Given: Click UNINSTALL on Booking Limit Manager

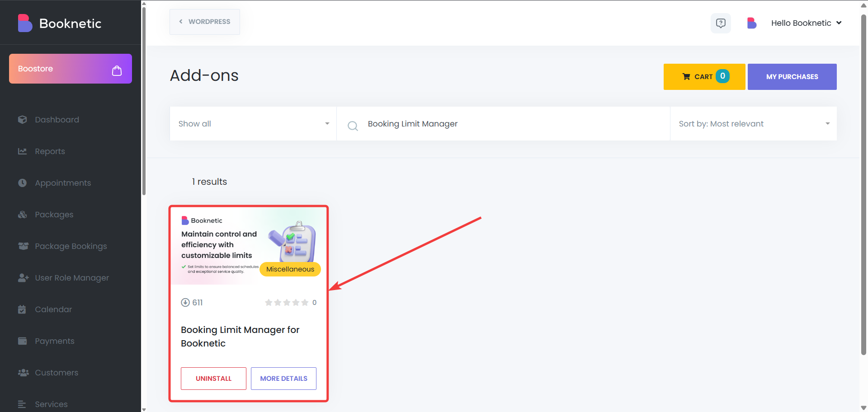Looking at the screenshot, I should 213,379.
